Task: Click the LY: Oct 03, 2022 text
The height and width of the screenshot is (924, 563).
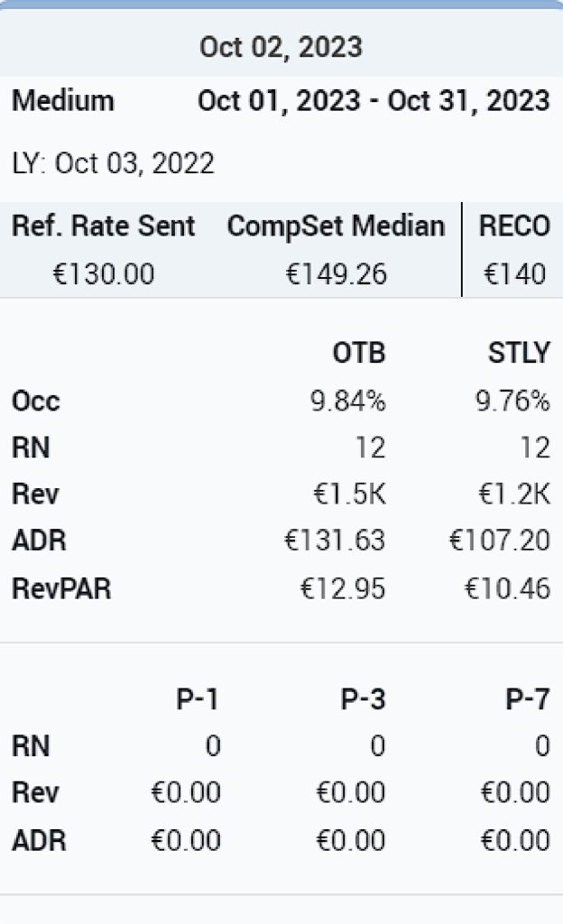Action: [x=113, y=163]
